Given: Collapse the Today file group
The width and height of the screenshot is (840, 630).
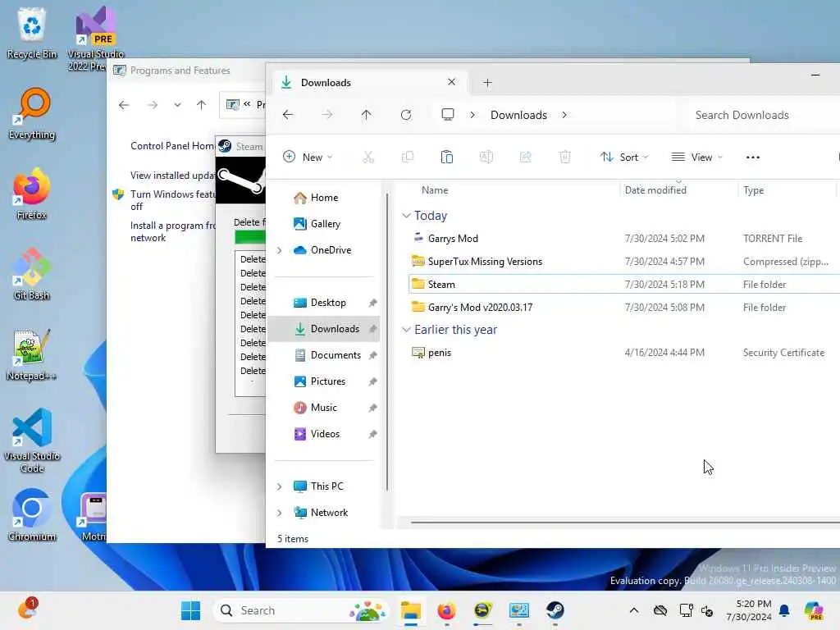Looking at the screenshot, I should point(406,216).
